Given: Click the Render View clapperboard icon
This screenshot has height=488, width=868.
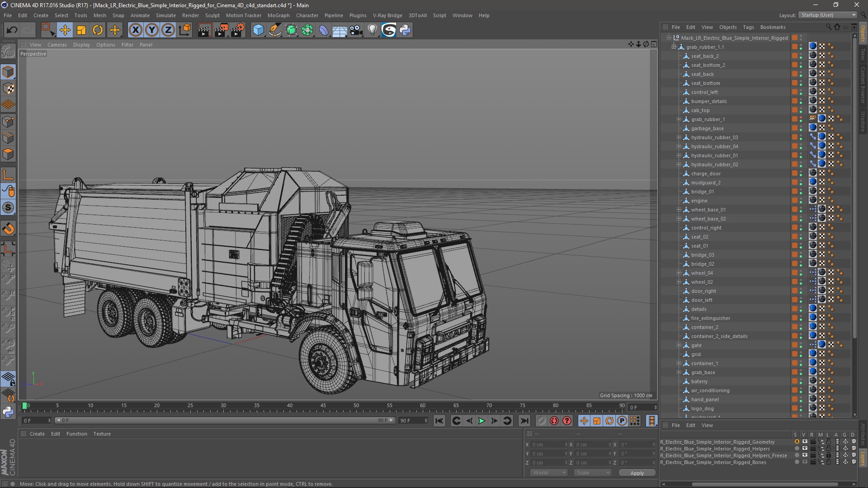Looking at the screenshot, I should tap(204, 30).
